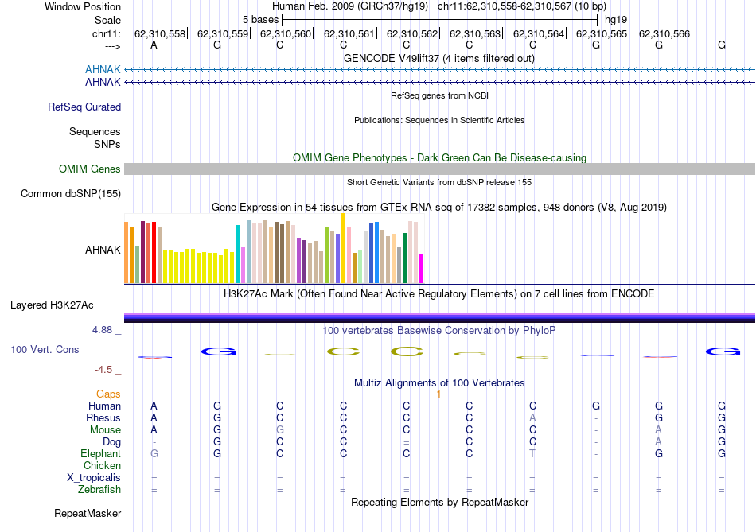756x532 pixels.
Task: Click the dark blue AHNAK GENCODE label
Action: tap(103, 83)
